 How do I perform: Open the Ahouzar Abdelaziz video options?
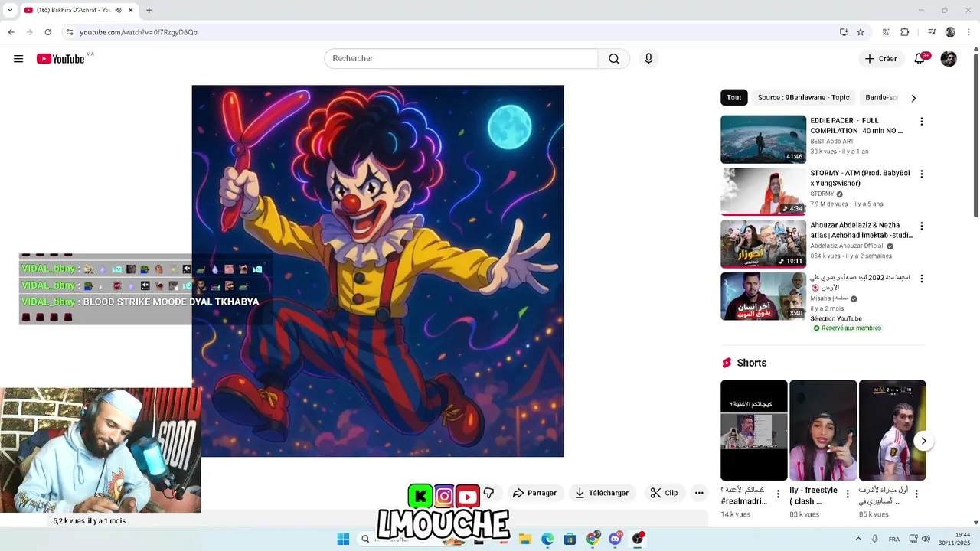(x=921, y=226)
